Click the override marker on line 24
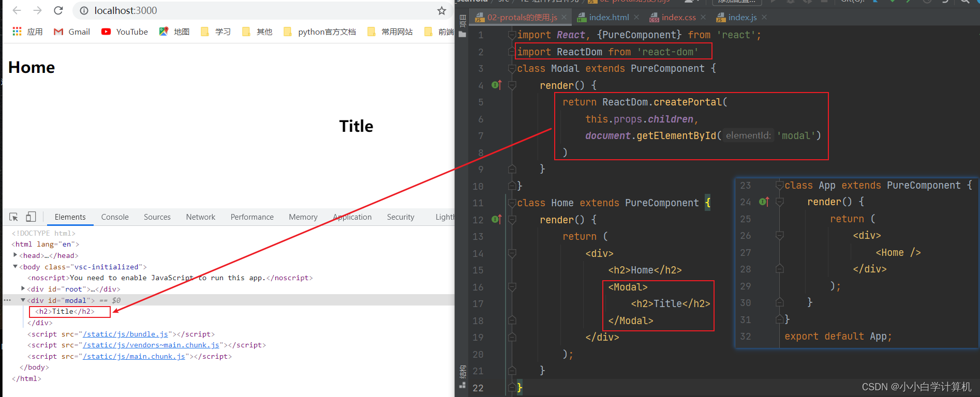The height and width of the screenshot is (397, 980). (x=764, y=202)
